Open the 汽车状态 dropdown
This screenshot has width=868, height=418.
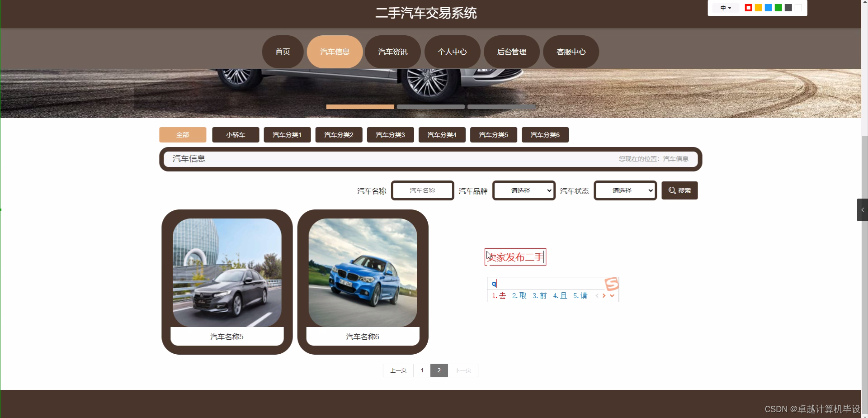(x=625, y=190)
